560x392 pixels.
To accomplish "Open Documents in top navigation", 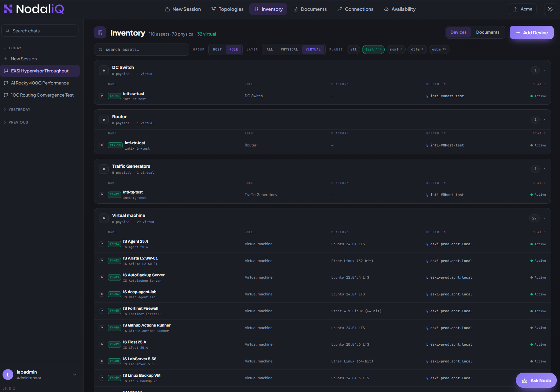I will coord(310,9).
